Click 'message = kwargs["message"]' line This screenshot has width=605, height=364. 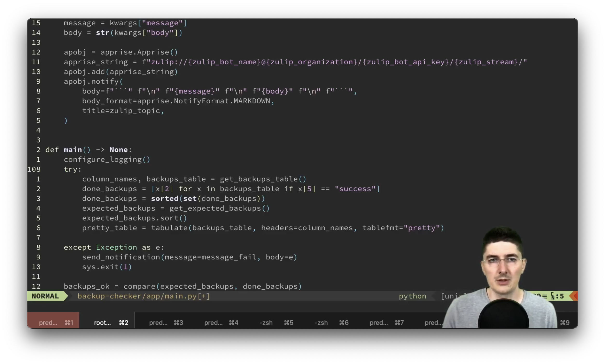point(125,23)
